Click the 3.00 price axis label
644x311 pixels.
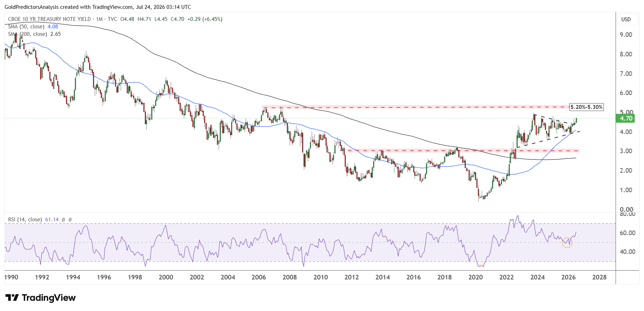[x=626, y=151]
